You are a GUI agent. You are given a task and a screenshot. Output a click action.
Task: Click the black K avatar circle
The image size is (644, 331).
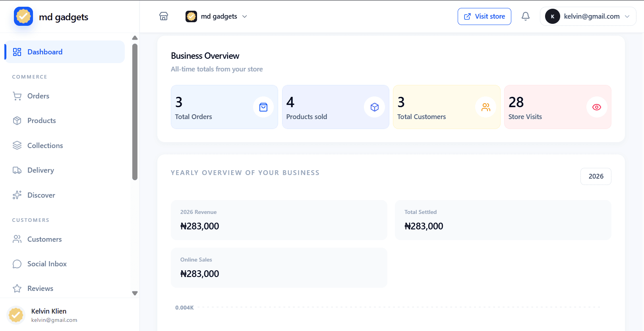coord(552,16)
